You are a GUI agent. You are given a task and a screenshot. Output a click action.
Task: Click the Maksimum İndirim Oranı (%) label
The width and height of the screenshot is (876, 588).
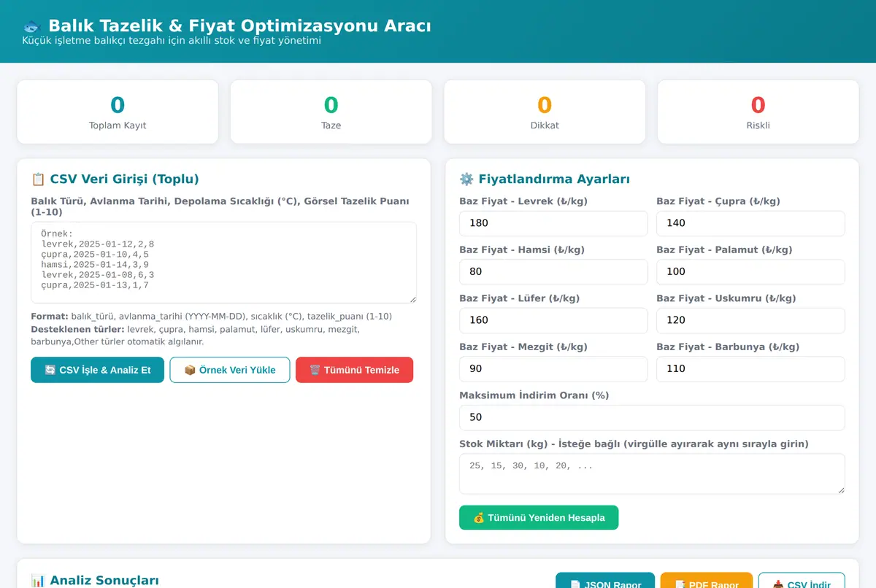[534, 395]
